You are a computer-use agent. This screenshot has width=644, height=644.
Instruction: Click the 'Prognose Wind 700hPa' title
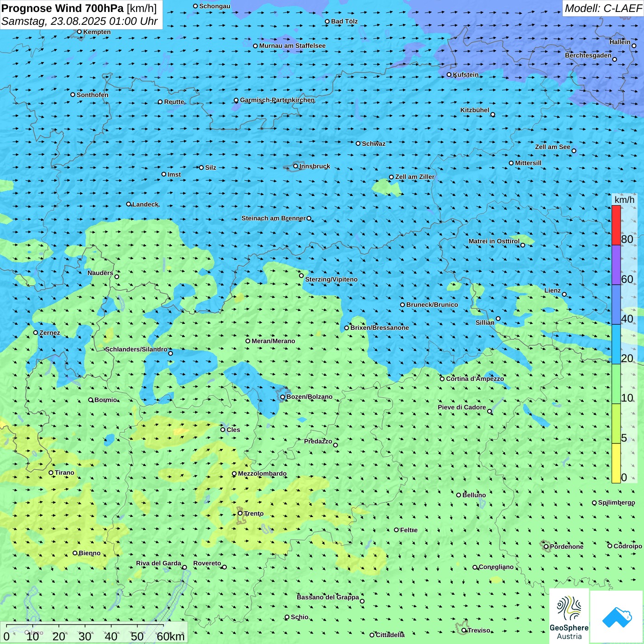click(x=63, y=8)
